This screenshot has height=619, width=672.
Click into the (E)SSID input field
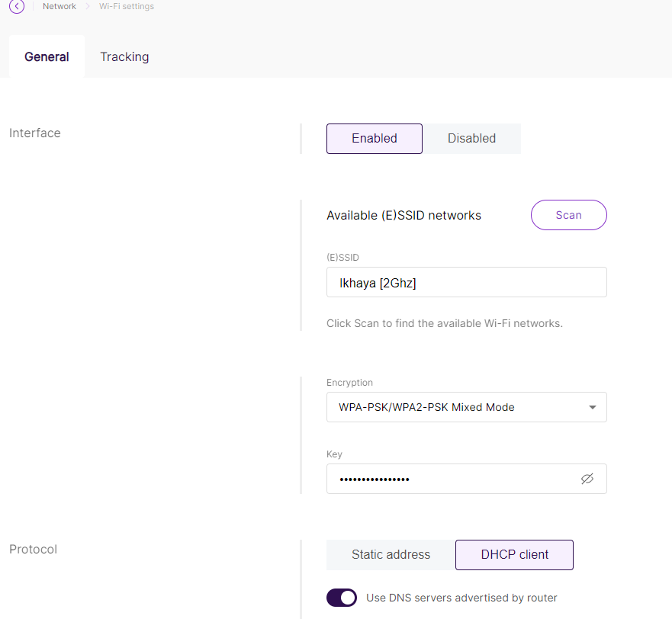click(x=466, y=282)
